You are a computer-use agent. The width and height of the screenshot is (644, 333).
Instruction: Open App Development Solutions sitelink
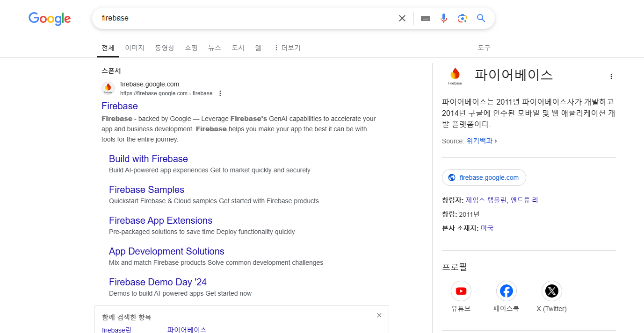point(166,251)
